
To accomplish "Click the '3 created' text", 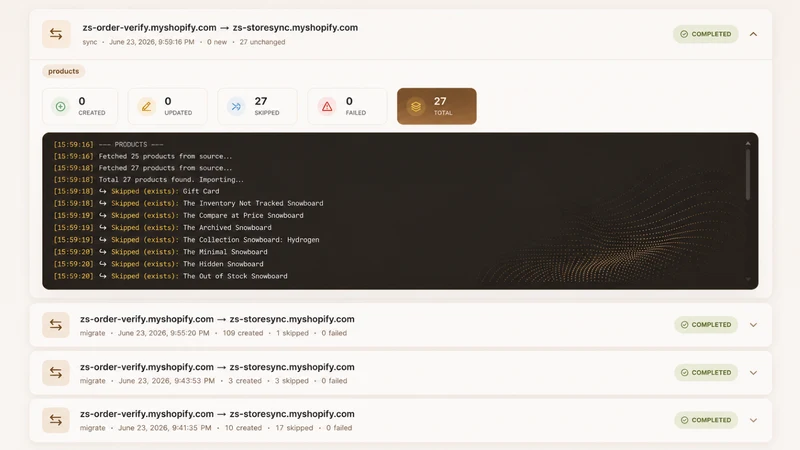I will (x=245, y=381).
